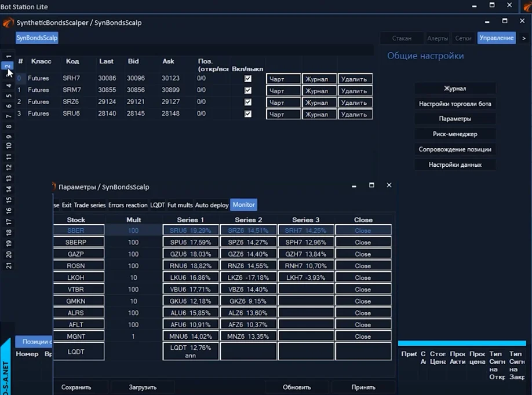Screen dimensions: 532x395
Task: Select the RNU6 18,82% series cell
Action: coord(191,266)
